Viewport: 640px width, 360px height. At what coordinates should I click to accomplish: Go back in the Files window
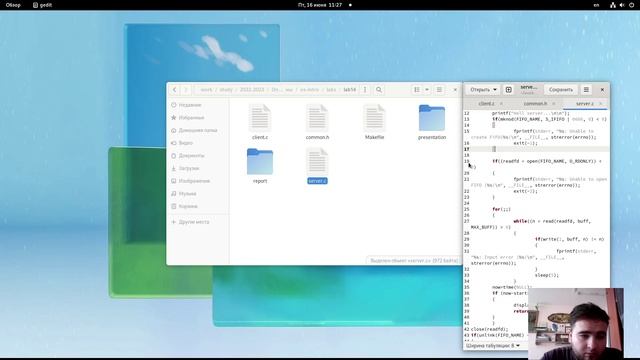pyautogui.click(x=175, y=90)
